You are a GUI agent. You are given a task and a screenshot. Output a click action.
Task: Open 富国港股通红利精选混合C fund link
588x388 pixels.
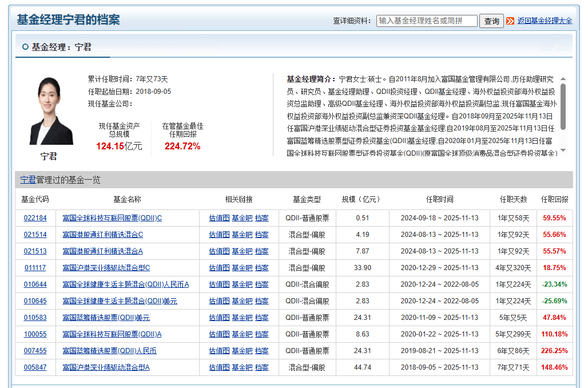(103, 235)
